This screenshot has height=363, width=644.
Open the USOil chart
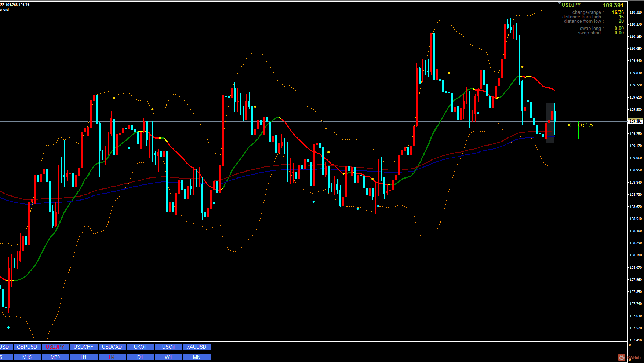168,346
